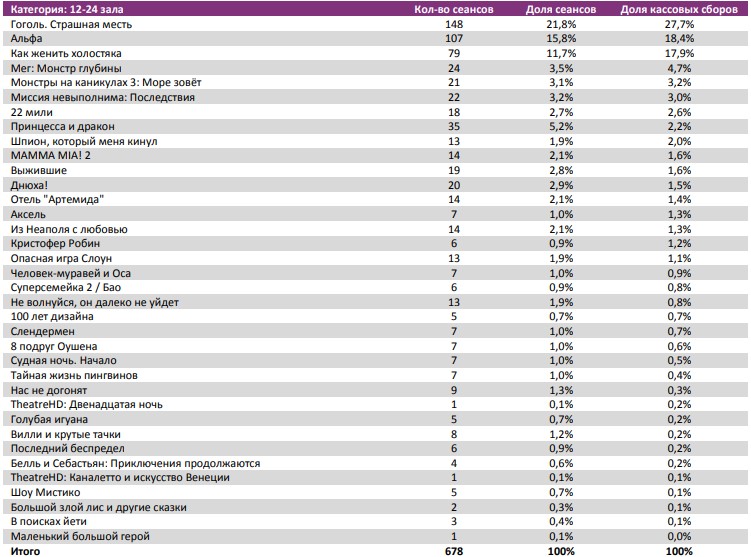Select the session count value 148

click(x=454, y=23)
